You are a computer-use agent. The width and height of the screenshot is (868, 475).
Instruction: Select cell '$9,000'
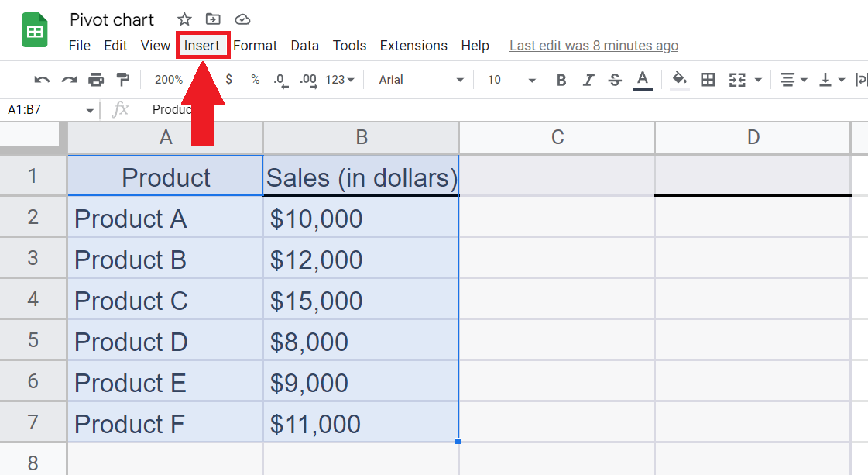(361, 381)
